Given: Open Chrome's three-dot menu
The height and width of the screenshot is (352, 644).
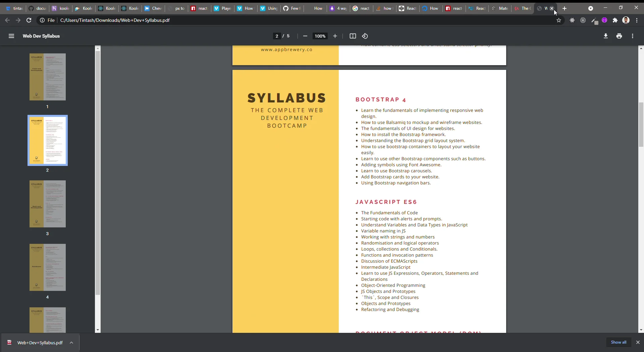Looking at the screenshot, I should (x=637, y=20).
